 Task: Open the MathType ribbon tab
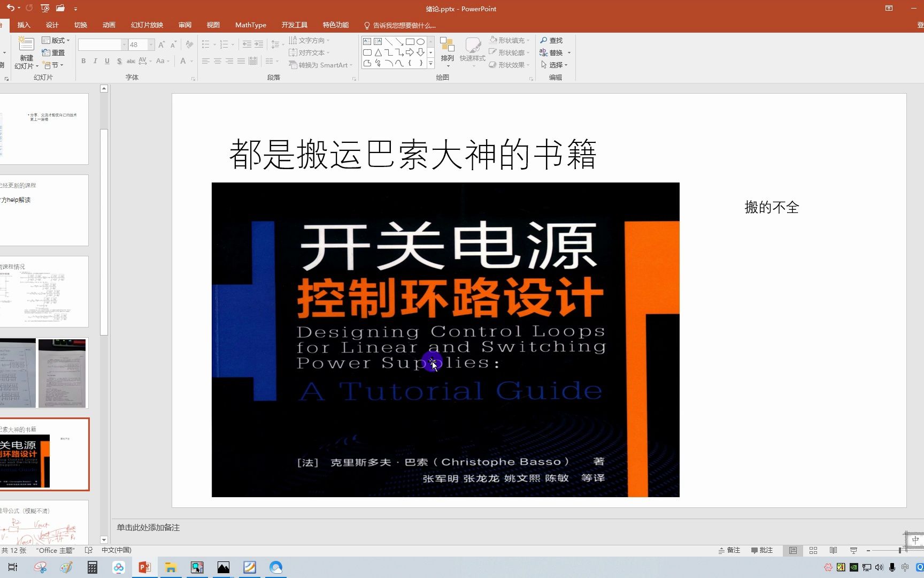(x=250, y=25)
